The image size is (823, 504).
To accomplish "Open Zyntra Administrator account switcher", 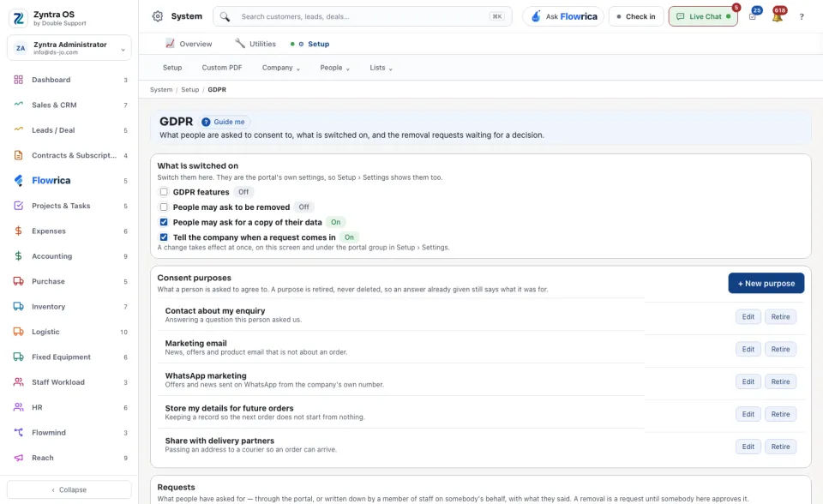I will click(69, 48).
